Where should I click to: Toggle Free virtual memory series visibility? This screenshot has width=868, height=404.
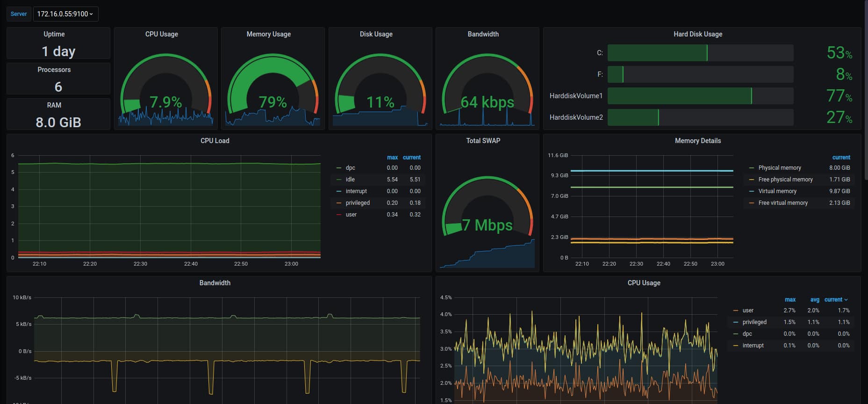pos(782,203)
